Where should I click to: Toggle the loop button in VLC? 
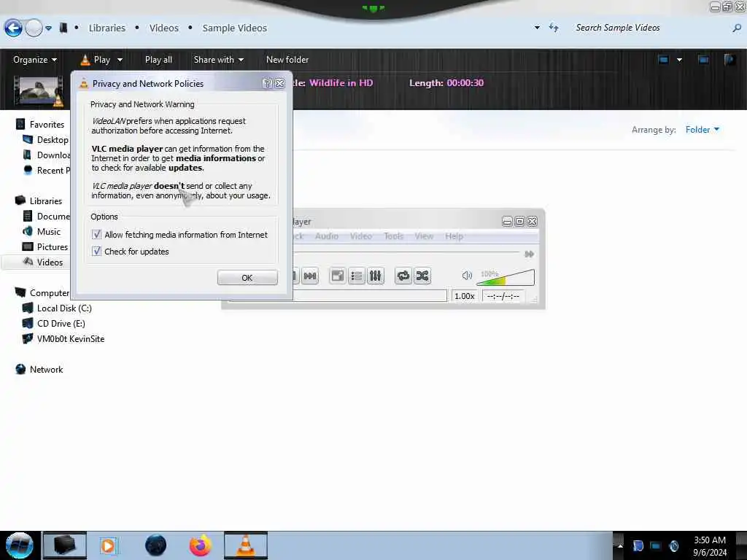pyautogui.click(x=403, y=276)
